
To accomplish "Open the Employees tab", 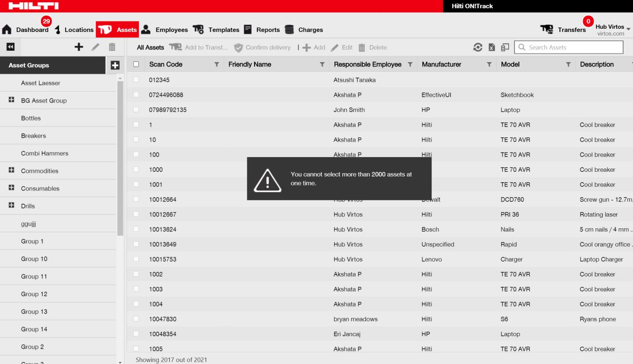I will pyautogui.click(x=171, y=30).
